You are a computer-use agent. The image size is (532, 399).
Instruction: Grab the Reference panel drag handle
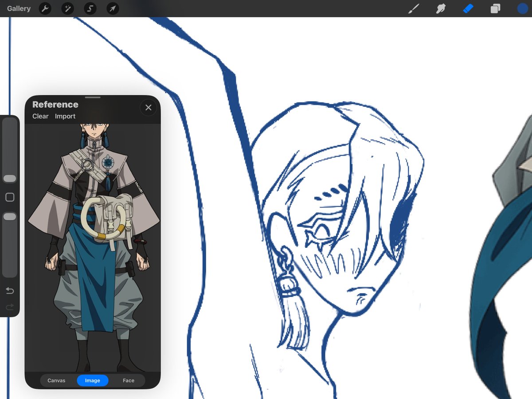point(93,97)
